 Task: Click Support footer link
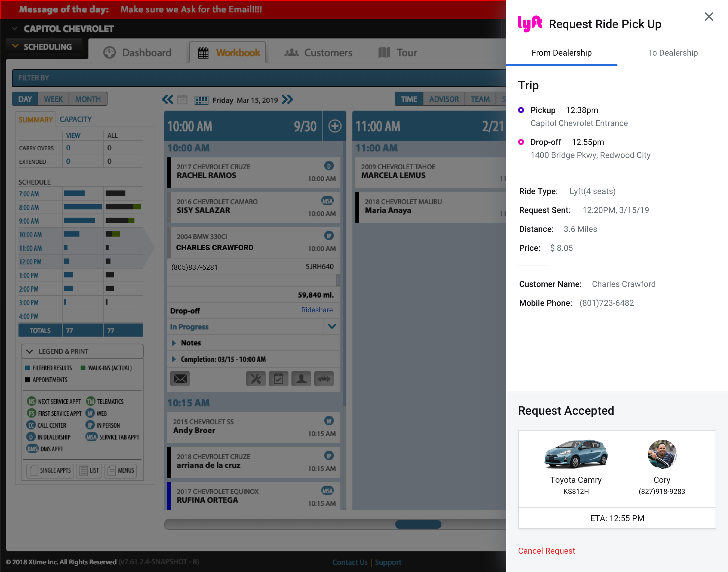tap(388, 562)
